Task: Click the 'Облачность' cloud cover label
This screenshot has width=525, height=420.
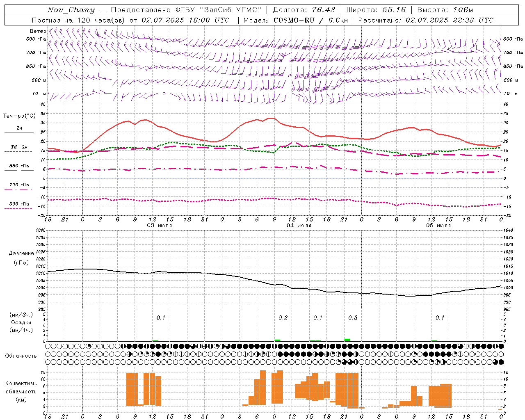Action: click(x=21, y=356)
